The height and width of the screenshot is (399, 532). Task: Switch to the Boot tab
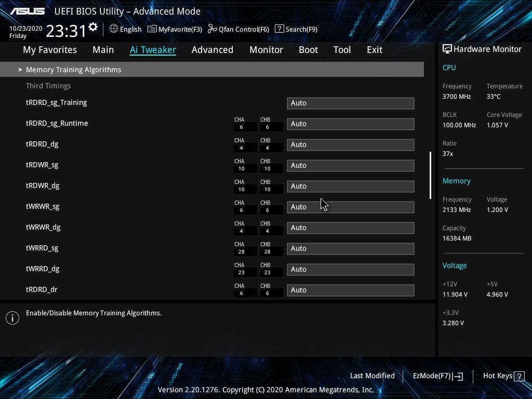(x=308, y=50)
